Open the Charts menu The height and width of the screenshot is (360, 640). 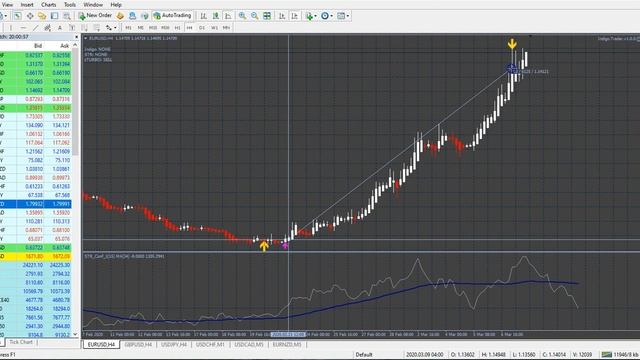[x=49, y=4]
